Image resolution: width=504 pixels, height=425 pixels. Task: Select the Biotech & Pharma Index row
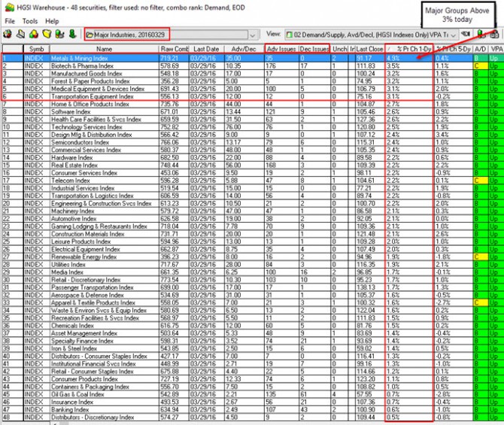(x=253, y=66)
